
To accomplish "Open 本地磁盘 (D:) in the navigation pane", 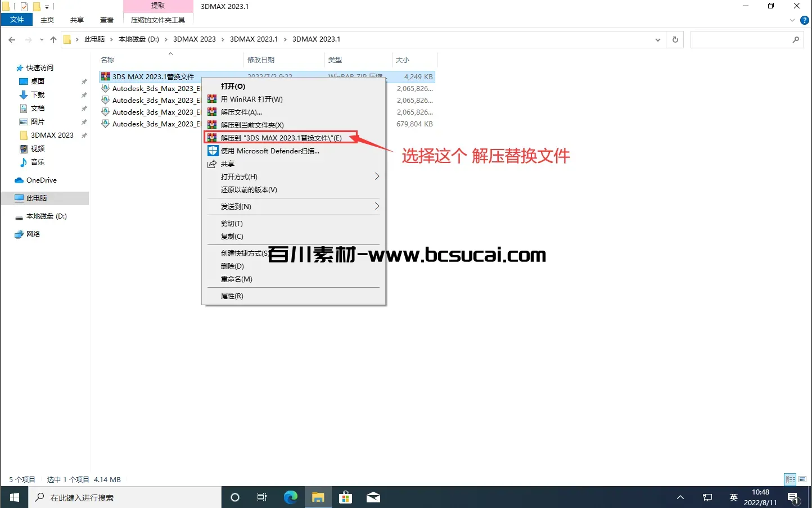I will point(47,216).
